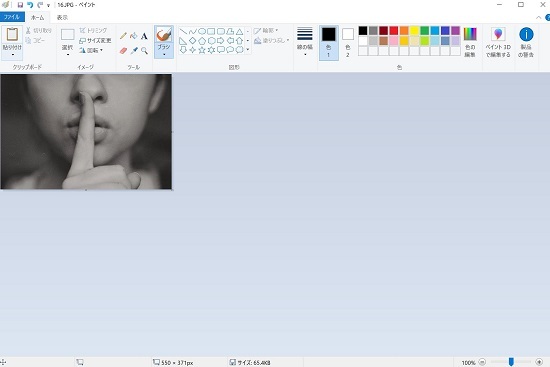
Task: Open the shape Outline dropdown
Action: (266, 31)
